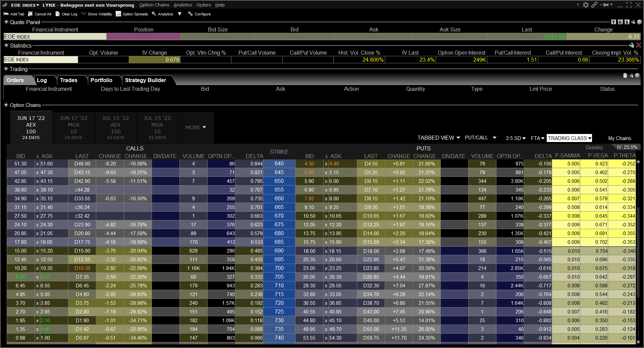Click the Trading panel help icon
Viewport: 644px width, 348px height.
click(x=637, y=76)
